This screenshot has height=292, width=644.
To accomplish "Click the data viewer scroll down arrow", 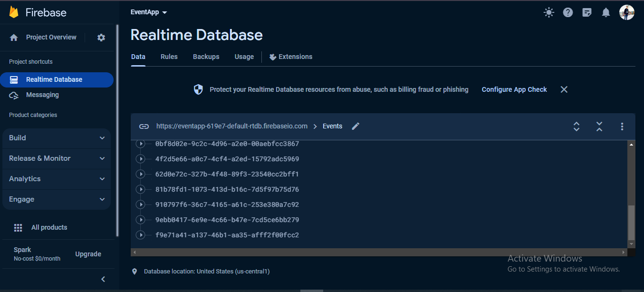I will 631,244.
